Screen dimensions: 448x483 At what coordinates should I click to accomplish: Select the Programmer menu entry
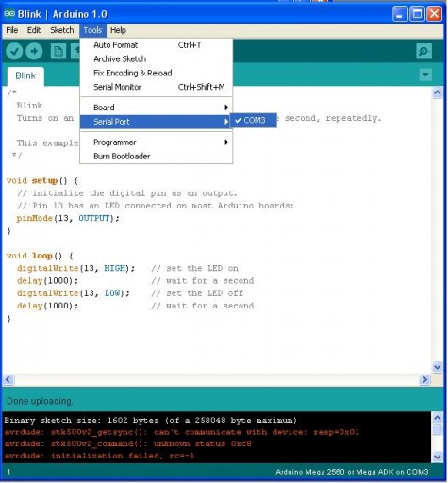pyautogui.click(x=157, y=142)
